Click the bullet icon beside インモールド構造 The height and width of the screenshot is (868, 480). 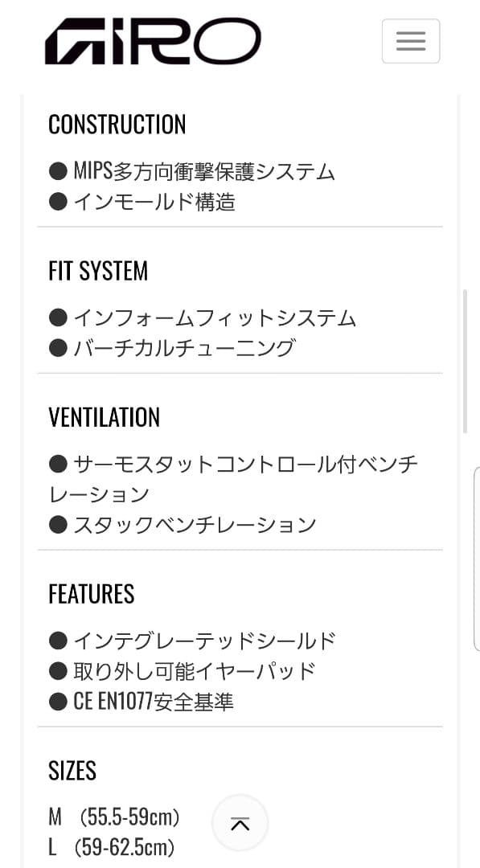(58, 203)
